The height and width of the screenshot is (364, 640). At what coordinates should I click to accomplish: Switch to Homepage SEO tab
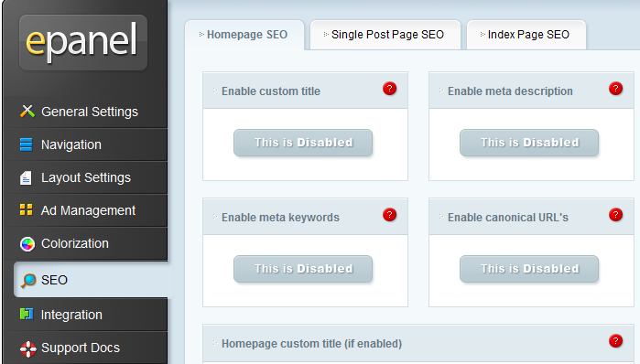click(244, 35)
